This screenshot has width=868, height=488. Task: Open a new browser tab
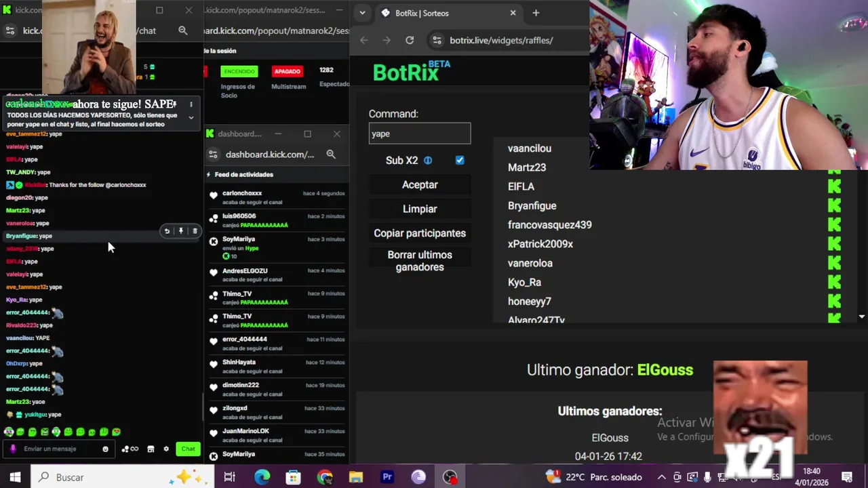pos(536,13)
